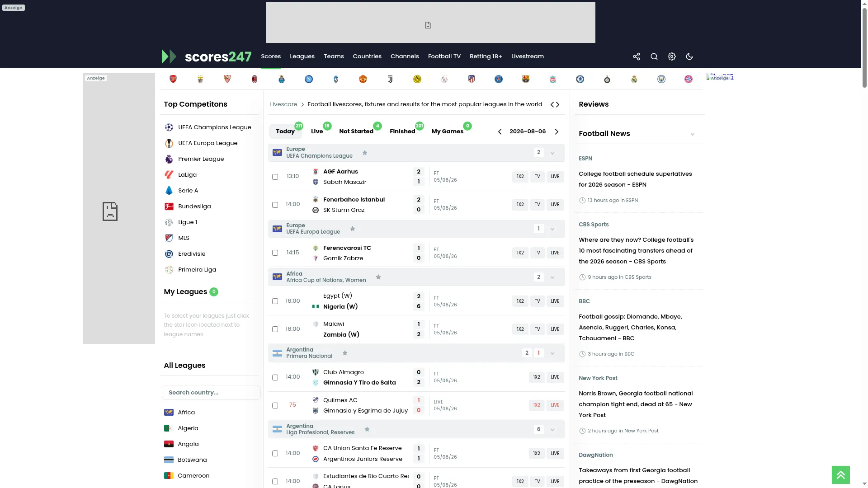Open the Napoli team crest
868x488 pixels.
309,79
